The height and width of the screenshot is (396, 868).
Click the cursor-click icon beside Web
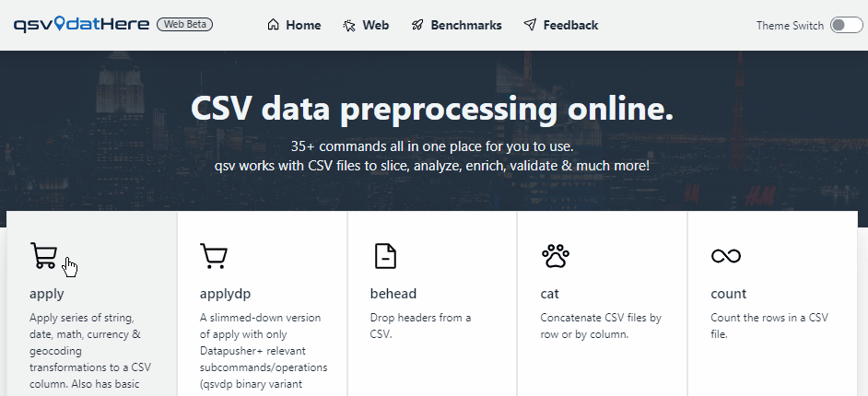[349, 25]
